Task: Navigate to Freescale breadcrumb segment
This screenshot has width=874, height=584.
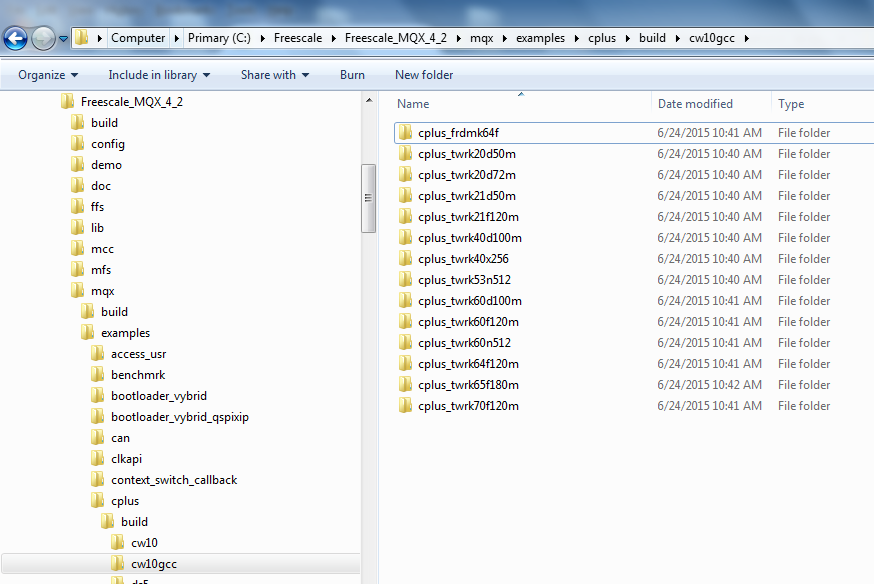Action: [x=298, y=38]
